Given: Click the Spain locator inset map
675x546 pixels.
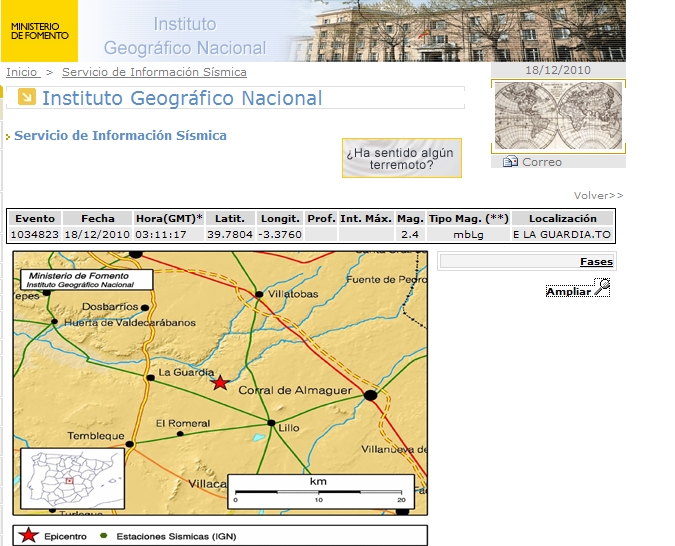Looking at the screenshot, I should [x=72, y=478].
